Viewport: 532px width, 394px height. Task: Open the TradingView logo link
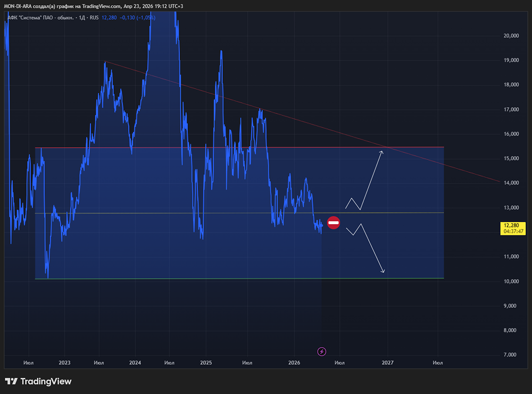click(38, 381)
